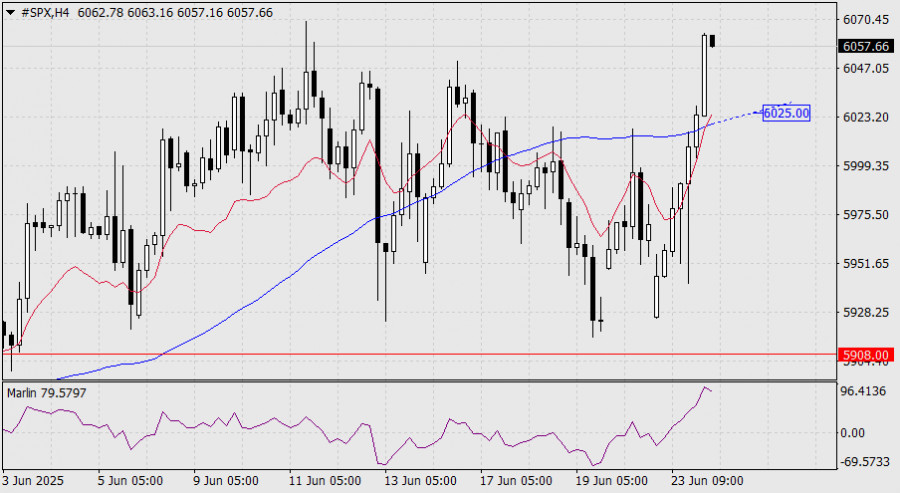Select the 11 Jun 05:00 time label
The width and height of the screenshot is (900, 493).
coord(325,481)
